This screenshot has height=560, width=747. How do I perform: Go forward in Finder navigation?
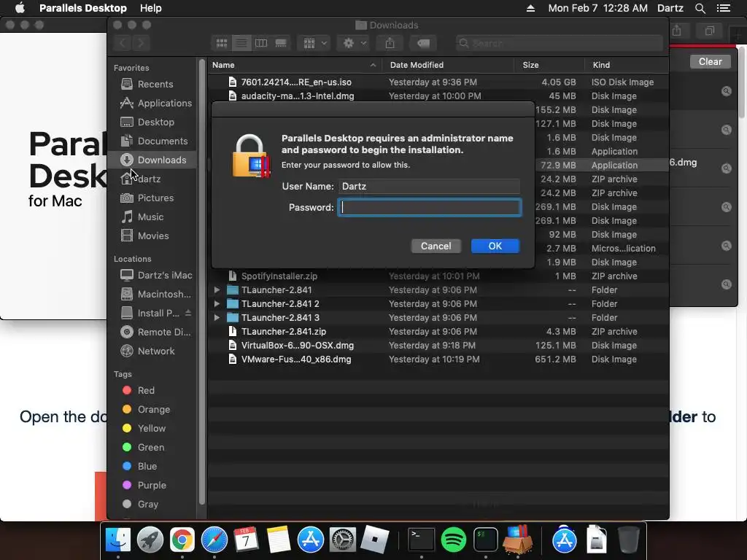click(142, 43)
